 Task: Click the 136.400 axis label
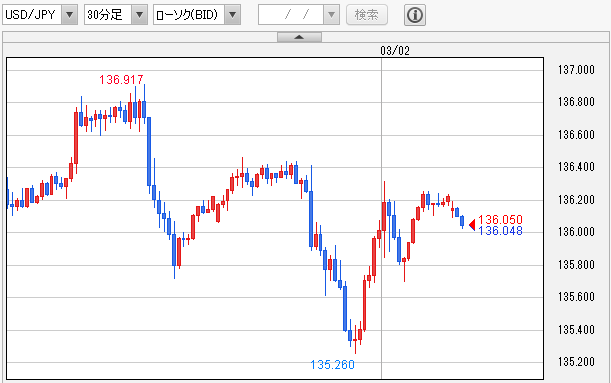576,167
